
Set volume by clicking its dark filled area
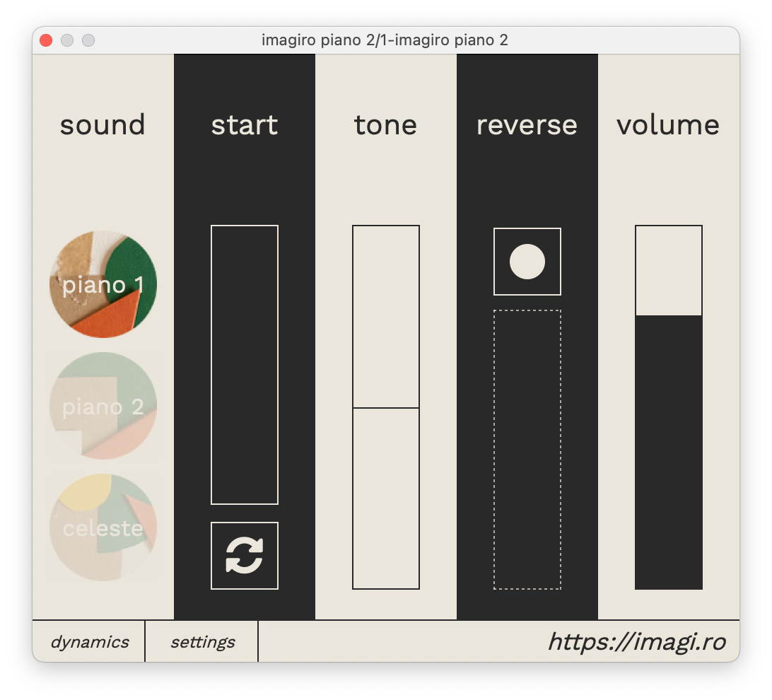[669, 453]
